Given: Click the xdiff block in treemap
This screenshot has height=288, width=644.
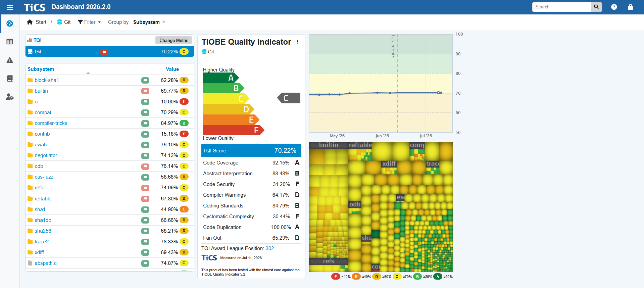Looking at the screenshot, I should point(389,167).
